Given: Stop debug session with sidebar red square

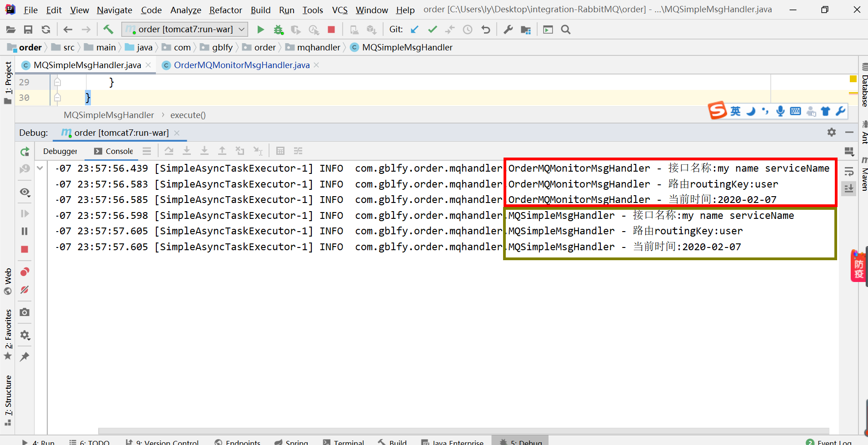Looking at the screenshot, I should tap(25, 249).
